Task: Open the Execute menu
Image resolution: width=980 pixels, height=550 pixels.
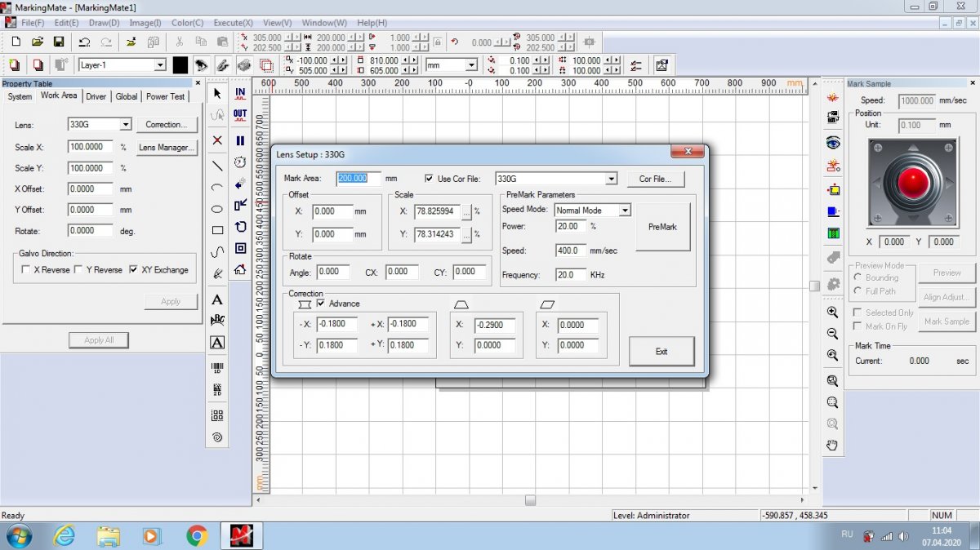Action: (x=233, y=23)
